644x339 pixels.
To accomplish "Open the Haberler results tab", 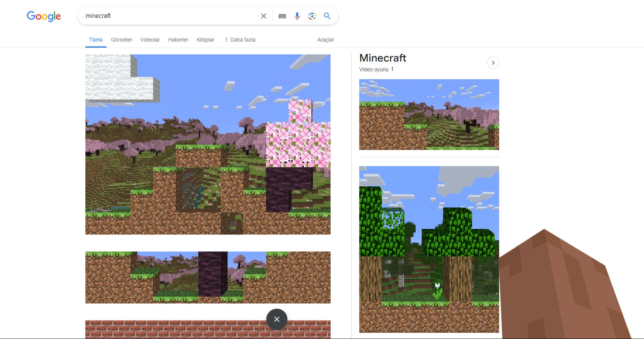I will tap(178, 40).
